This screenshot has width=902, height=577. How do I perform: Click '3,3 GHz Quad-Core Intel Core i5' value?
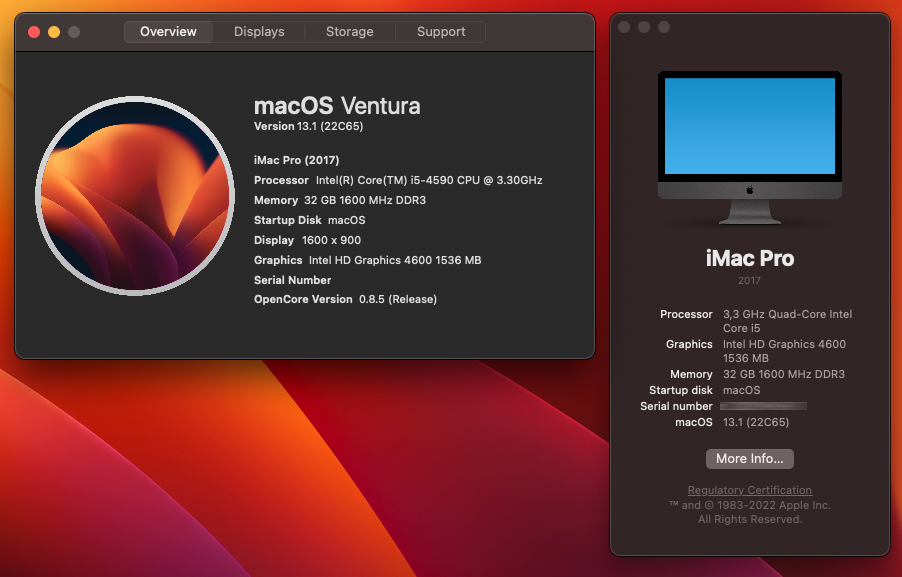[x=787, y=321]
